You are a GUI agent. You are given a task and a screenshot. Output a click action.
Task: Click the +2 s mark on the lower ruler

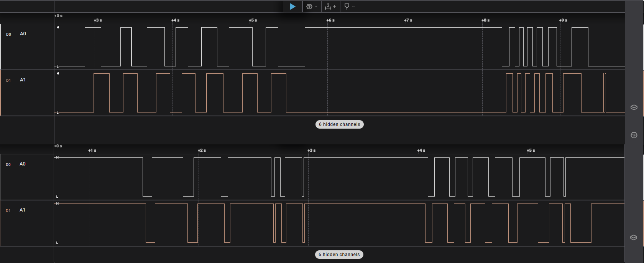pos(202,151)
